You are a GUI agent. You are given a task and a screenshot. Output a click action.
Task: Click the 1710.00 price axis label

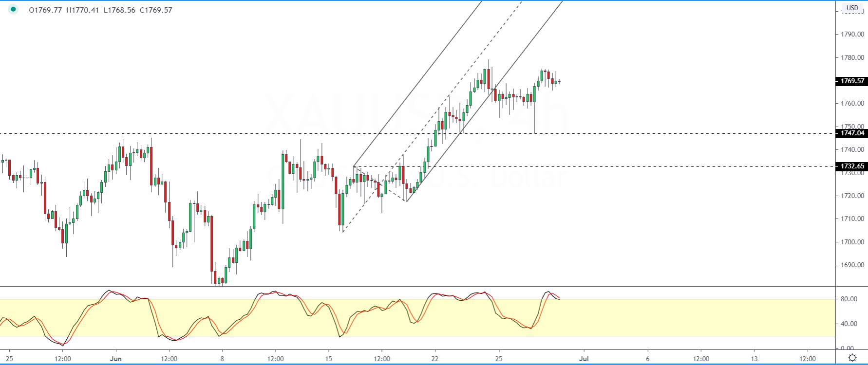point(852,219)
